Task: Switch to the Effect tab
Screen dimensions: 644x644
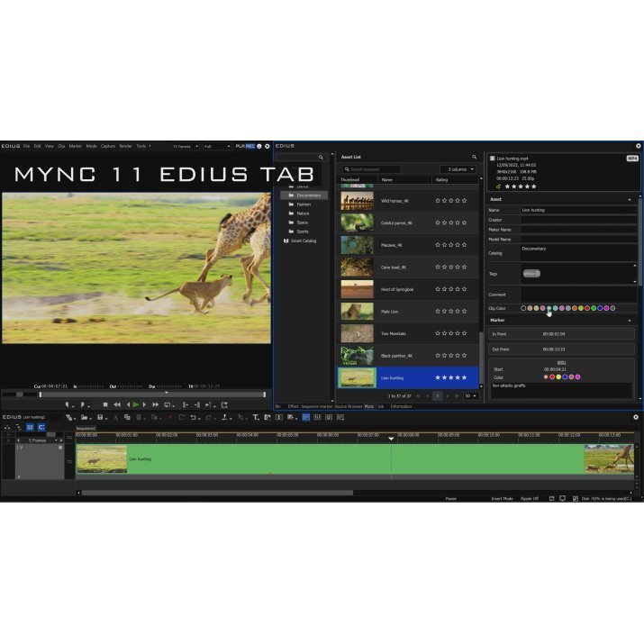Action: [x=293, y=406]
